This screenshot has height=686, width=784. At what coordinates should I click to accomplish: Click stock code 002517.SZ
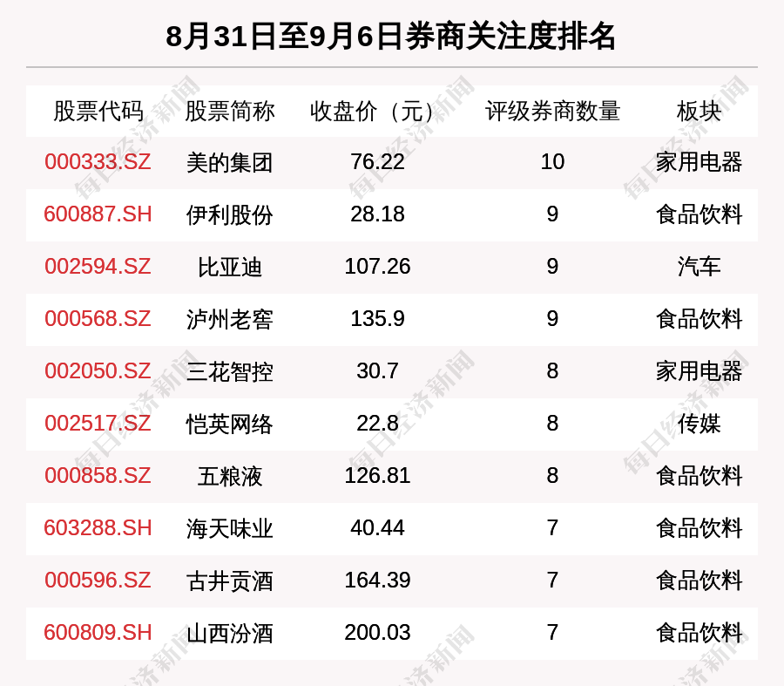tap(98, 424)
